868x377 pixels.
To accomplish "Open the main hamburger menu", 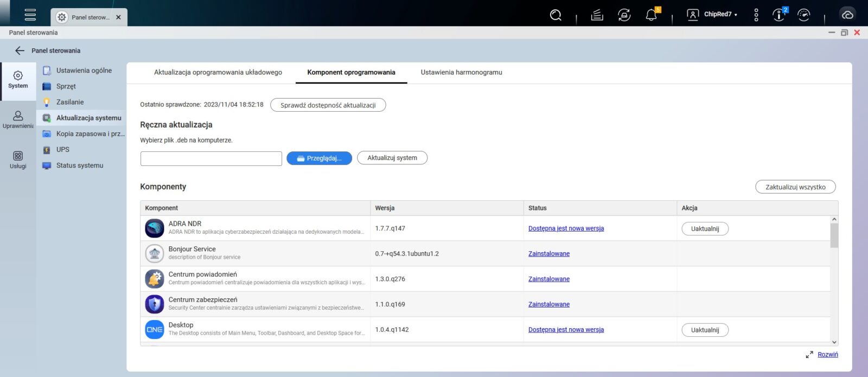I will [x=30, y=15].
